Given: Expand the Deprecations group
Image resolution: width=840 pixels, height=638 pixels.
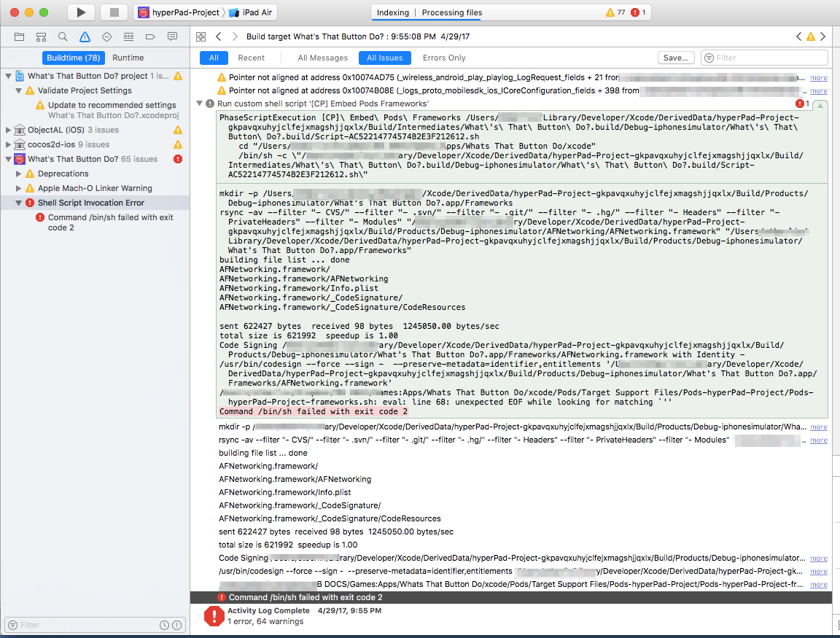Looking at the screenshot, I should tap(19, 174).
